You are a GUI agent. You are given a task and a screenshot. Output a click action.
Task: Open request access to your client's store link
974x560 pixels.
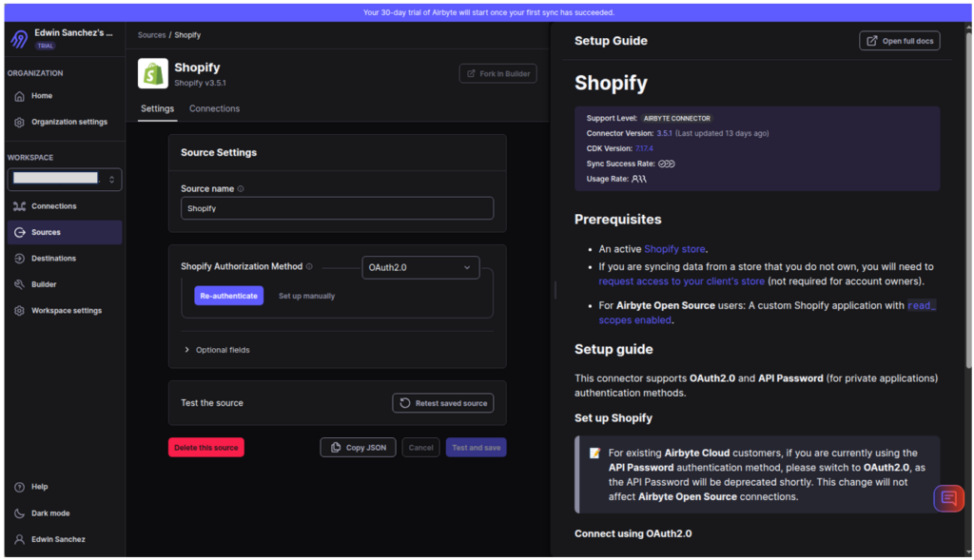(681, 281)
